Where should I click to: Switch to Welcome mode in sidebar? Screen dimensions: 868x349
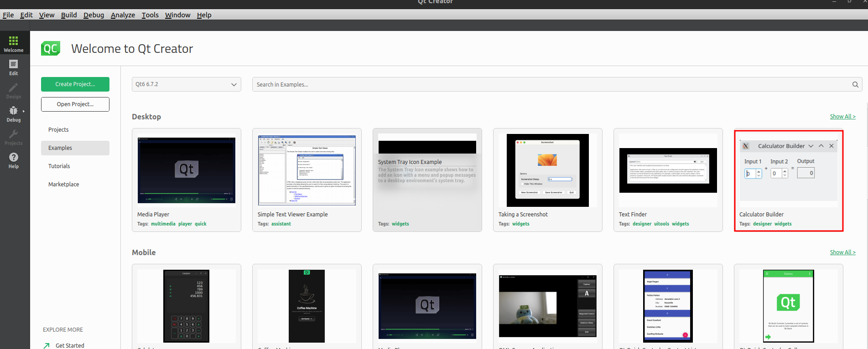pos(14,44)
